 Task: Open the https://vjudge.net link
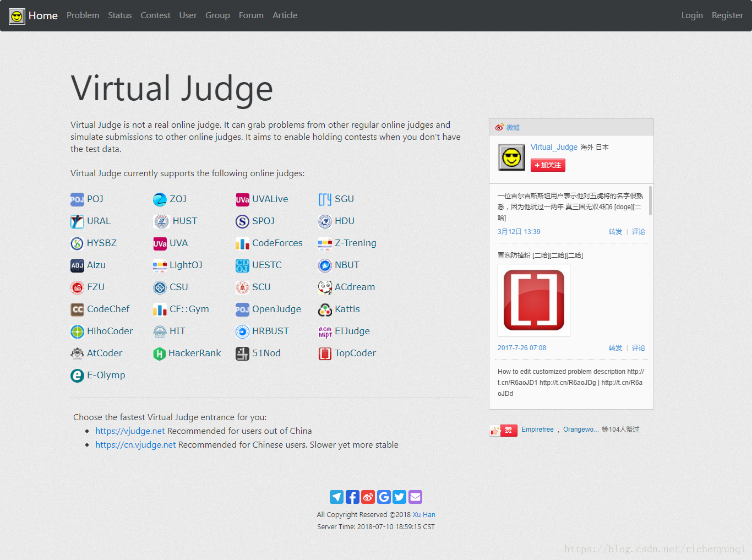130,431
